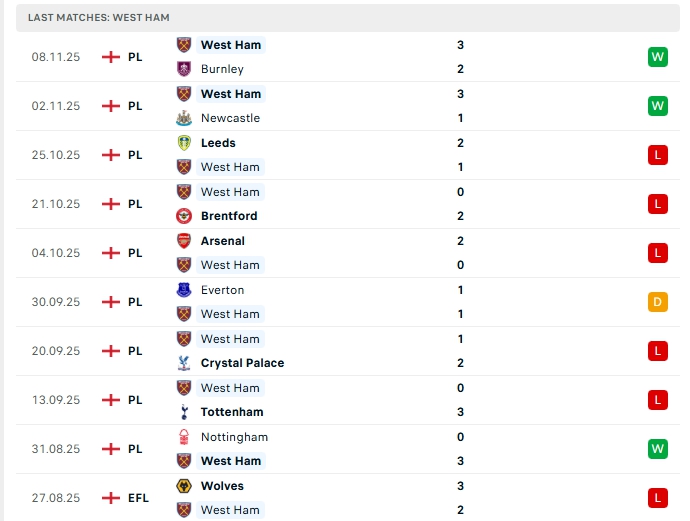This screenshot has width=690, height=521.
Task: Open the Crystal Palace team link
Action: (242, 363)
